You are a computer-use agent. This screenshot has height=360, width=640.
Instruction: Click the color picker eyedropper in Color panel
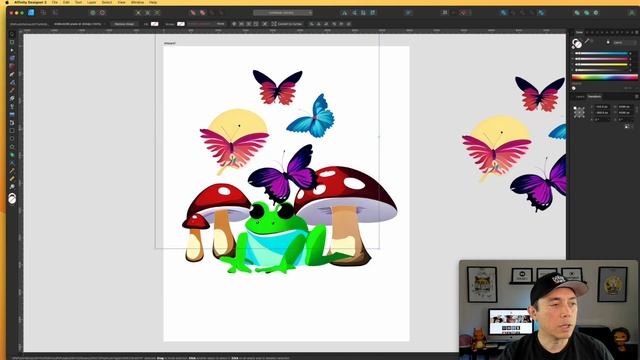(587, 41)
